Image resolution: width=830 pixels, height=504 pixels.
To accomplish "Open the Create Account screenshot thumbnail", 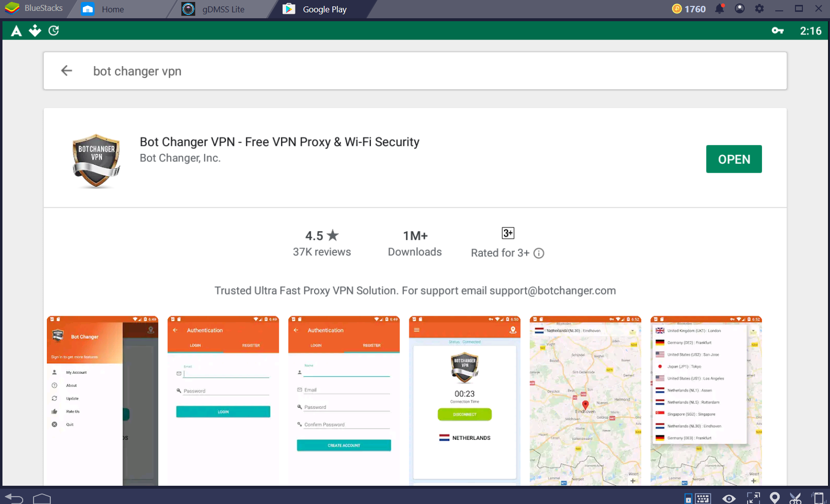I will click(x=344, y=401).
